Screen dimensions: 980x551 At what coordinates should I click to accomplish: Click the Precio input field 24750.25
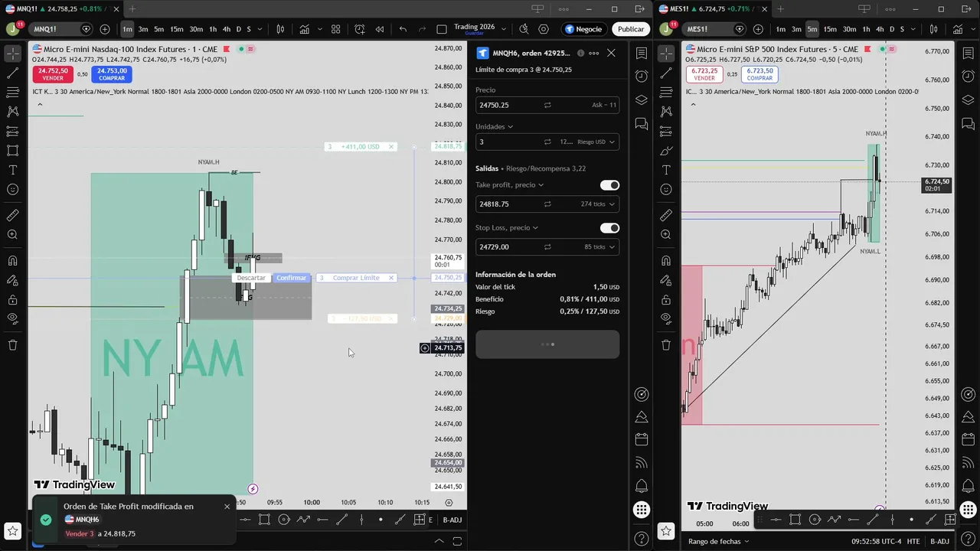click(547, 105)
